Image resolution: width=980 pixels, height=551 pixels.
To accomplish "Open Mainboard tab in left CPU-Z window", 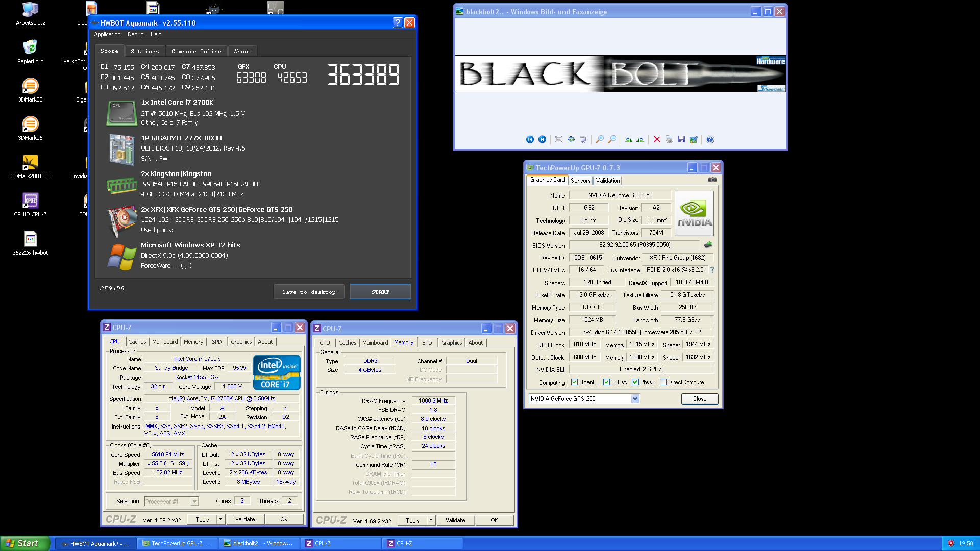I will point(165,342).
